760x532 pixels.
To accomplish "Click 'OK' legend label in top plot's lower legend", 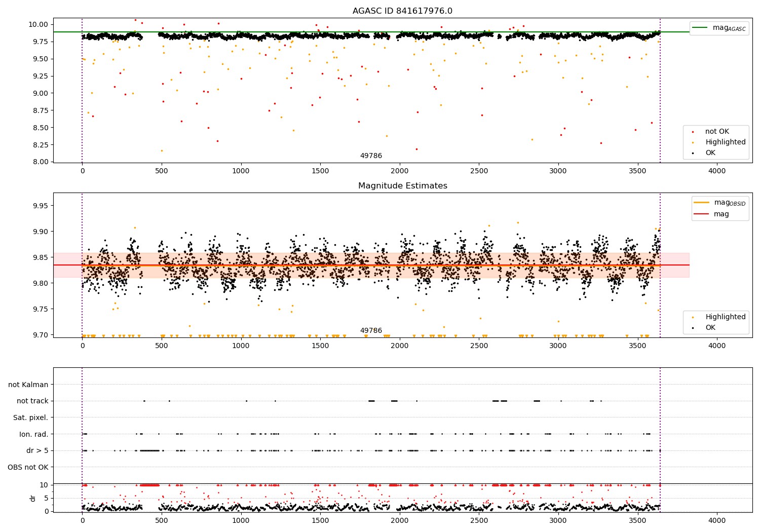I will click(710, 153).
